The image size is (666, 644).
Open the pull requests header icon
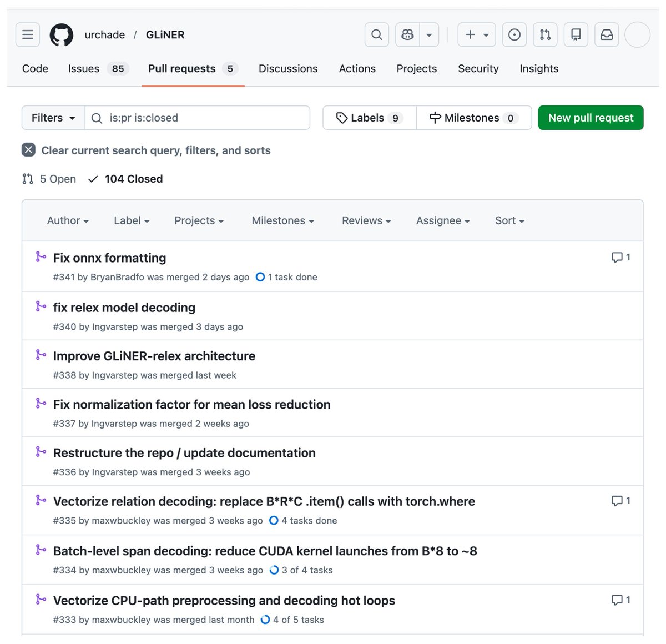point(545,34)
